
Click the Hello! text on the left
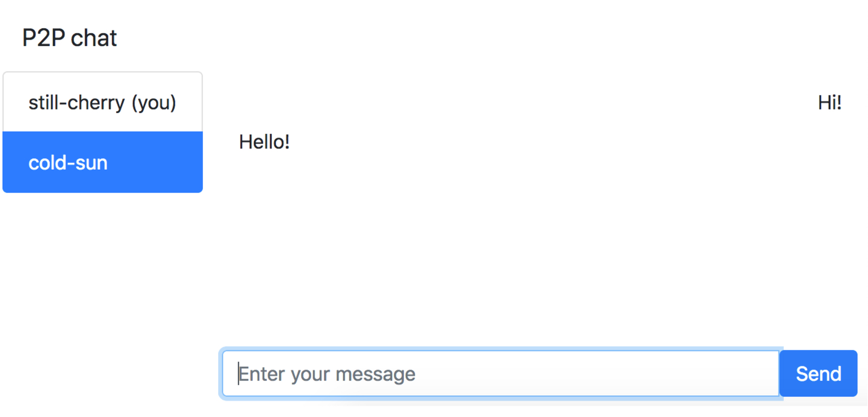pyautogui.click(x=265, y=142)
